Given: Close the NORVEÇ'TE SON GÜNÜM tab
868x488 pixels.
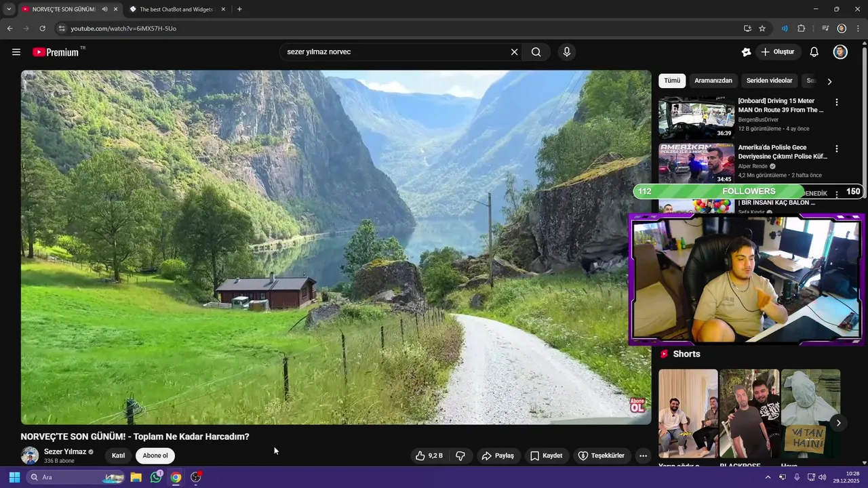Looking at the screenshot, I should [x=115, y=9].
